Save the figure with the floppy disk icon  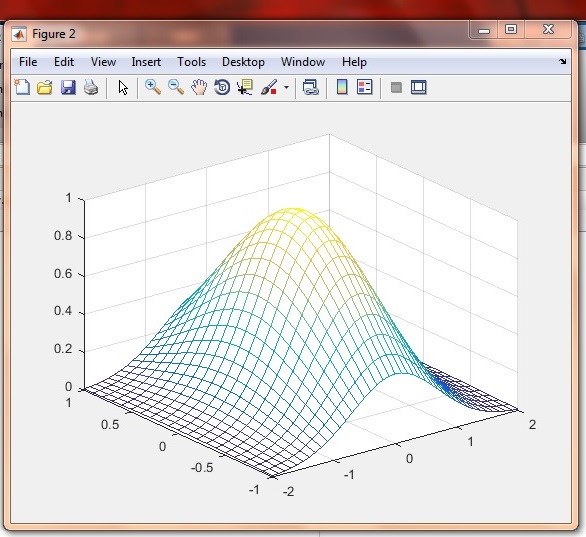coord(68,87)
